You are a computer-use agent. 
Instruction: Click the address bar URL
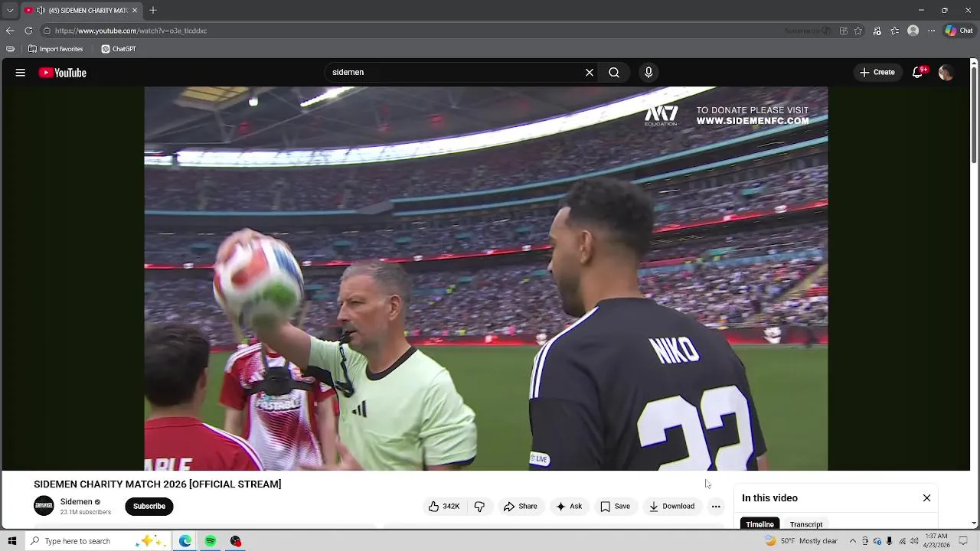point(131,31)
